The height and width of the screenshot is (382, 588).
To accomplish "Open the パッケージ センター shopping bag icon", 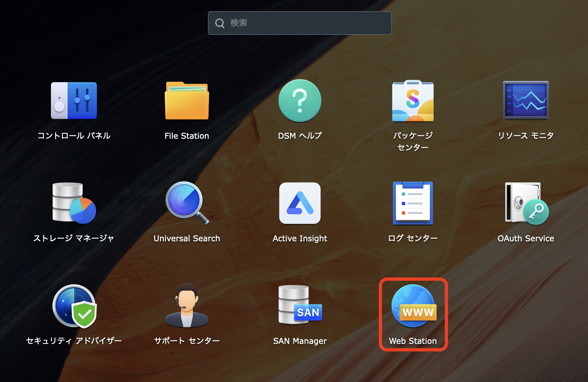I will pos(413,101).
